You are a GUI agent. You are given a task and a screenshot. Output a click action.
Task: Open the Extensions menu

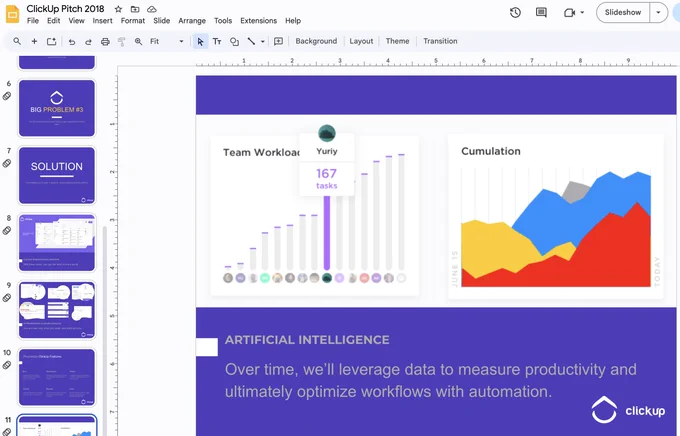[258, 21]
